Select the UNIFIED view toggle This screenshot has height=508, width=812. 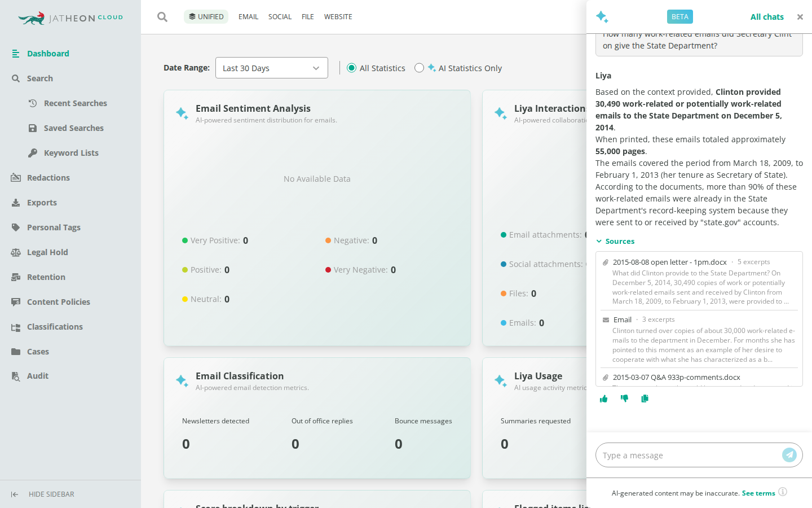pos(206,17)
